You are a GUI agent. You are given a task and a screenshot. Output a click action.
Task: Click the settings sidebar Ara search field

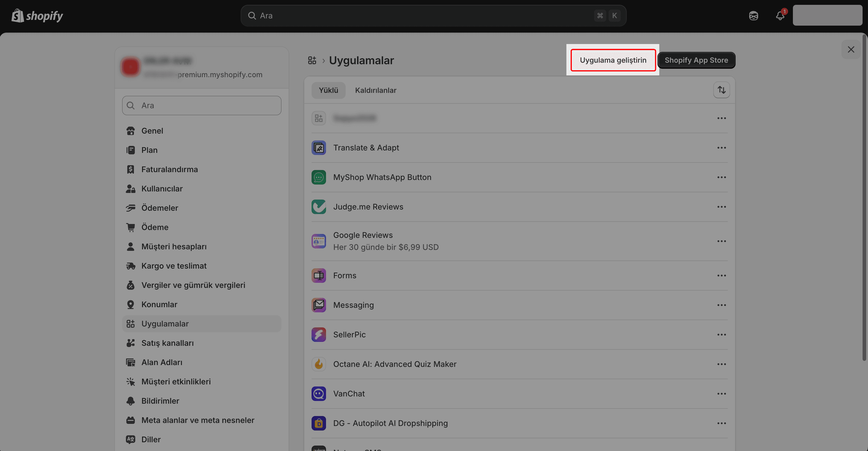[201, 106]
